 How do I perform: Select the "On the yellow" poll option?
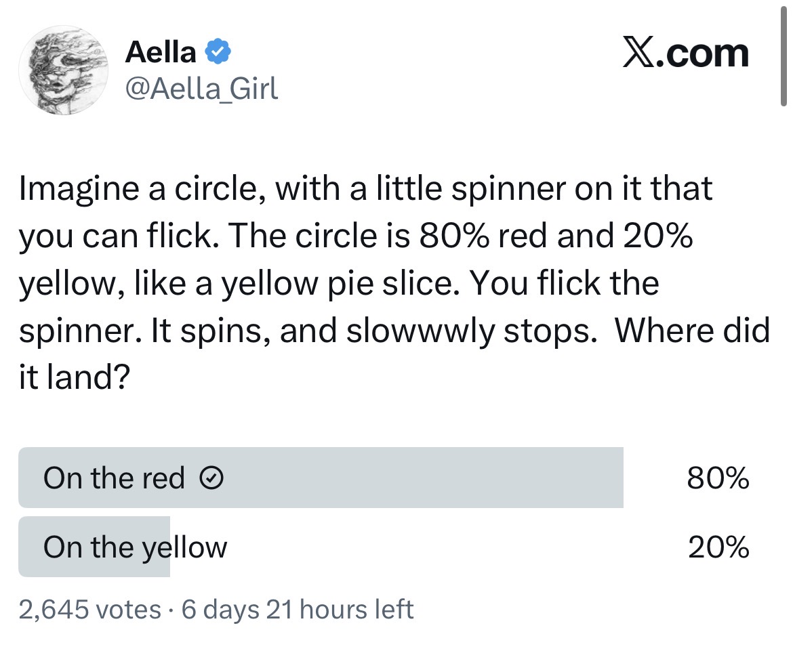(x=135, y=547)
